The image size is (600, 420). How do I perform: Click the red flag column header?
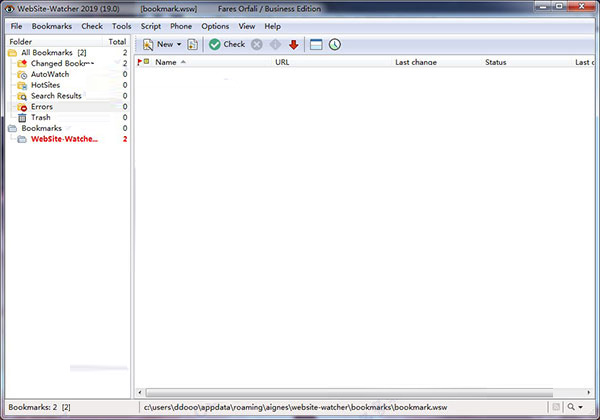pos(139,62)
